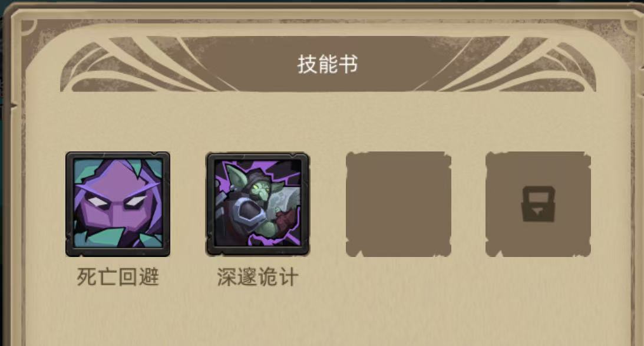Click the padlock icon on locked slot
This screenshot has height=346, width=644.
click(x=539, y=204)
